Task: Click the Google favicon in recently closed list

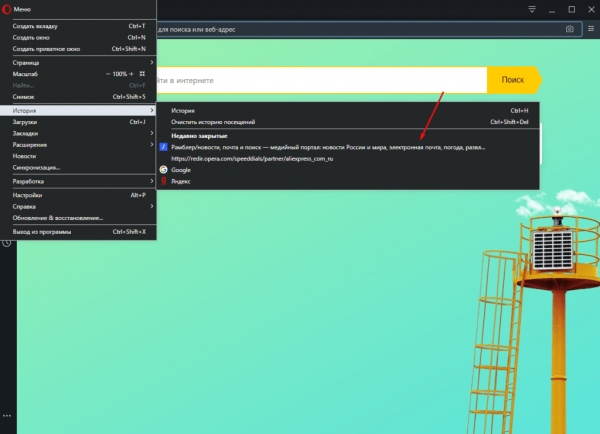Action: [163, 170]
